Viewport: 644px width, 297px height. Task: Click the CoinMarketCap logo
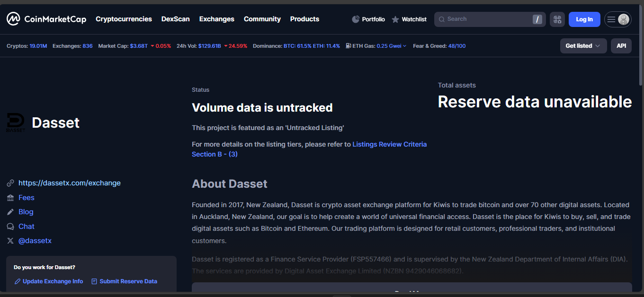[46, 19]
